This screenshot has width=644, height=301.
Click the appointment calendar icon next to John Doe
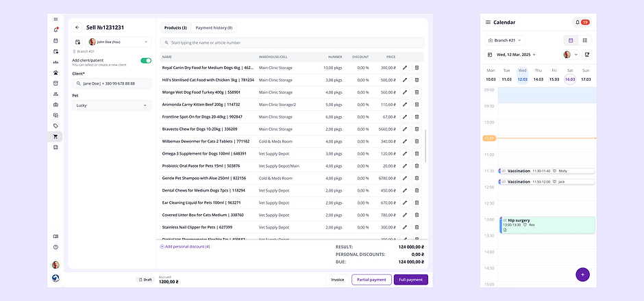click(x=77, y=42)
